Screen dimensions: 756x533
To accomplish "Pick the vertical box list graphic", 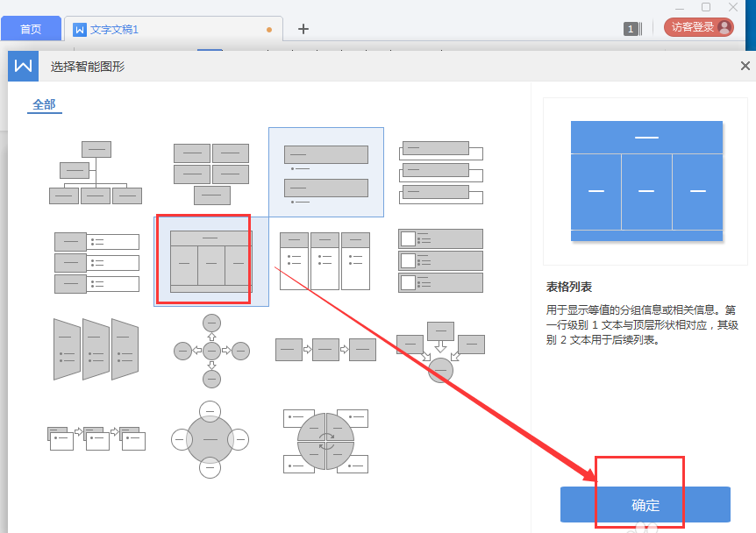I will tap(440, 173).
